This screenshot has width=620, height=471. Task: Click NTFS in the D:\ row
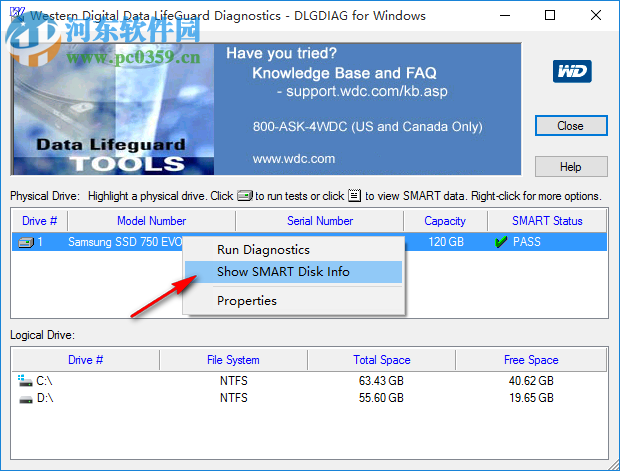234,398
